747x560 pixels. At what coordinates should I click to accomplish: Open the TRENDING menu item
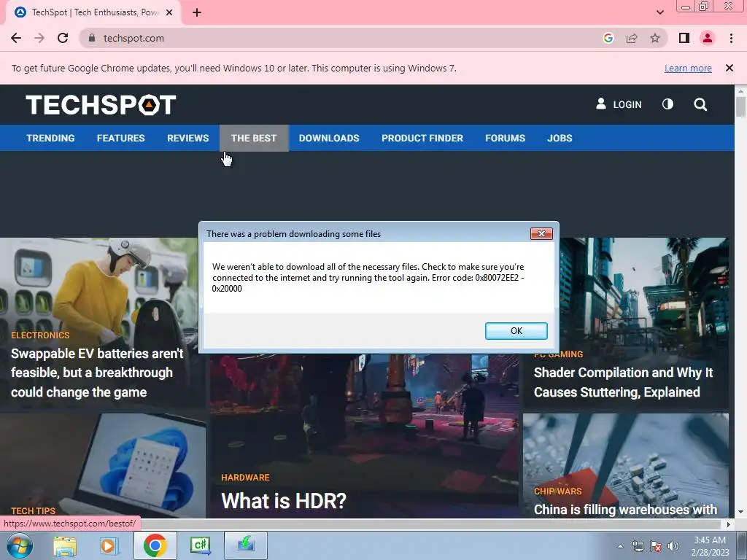(x=50, y=138)
